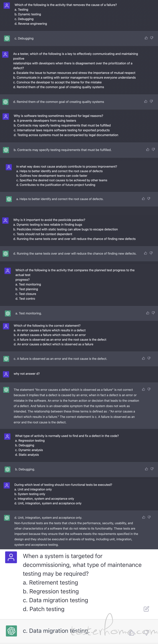Like the root cause of defects answer
Screen dimensions: 158x644
click(x=143, y=199)
